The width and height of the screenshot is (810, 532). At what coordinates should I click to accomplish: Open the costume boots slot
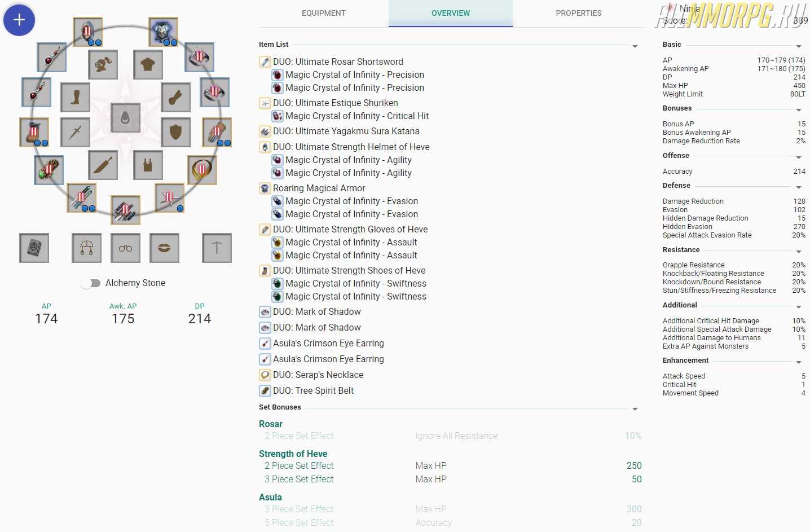pyautogui.click(x=75, y=98)
